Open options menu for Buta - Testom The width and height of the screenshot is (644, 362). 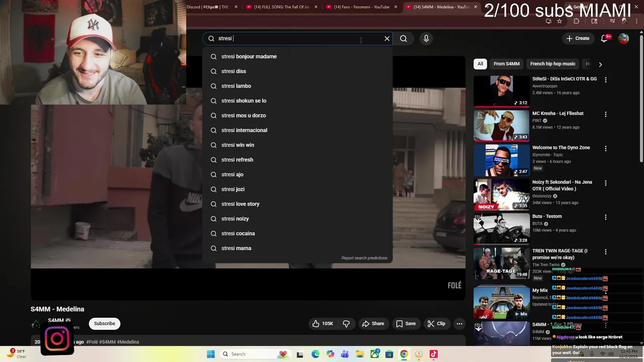[x=606, y=217]
